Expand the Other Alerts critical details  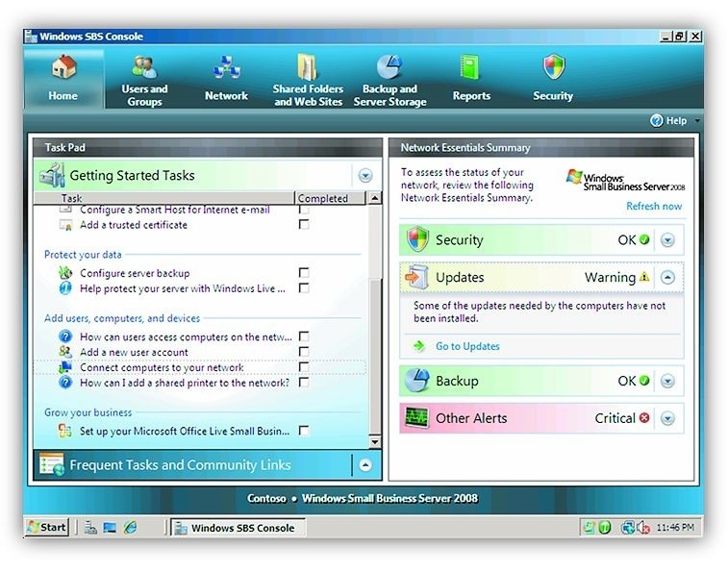[x=667, y=418]
